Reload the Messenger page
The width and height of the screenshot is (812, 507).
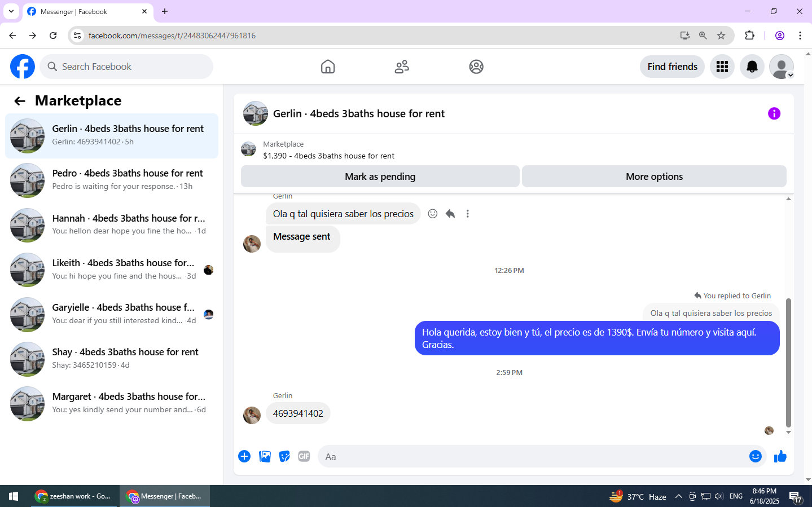point(53,36)
